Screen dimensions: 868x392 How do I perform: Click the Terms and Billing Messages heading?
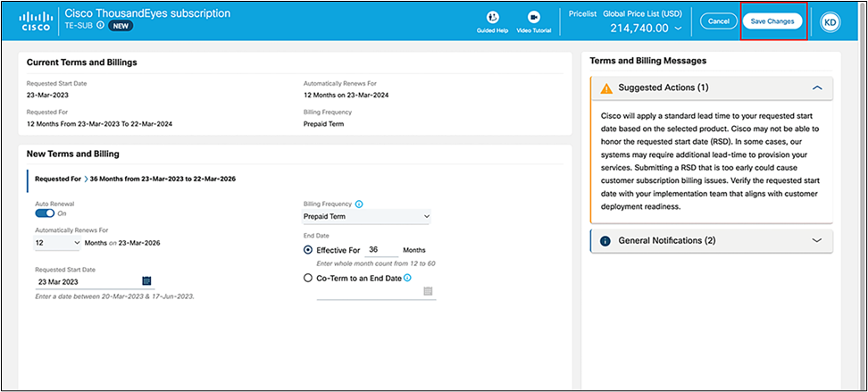[x=648, y=61]
